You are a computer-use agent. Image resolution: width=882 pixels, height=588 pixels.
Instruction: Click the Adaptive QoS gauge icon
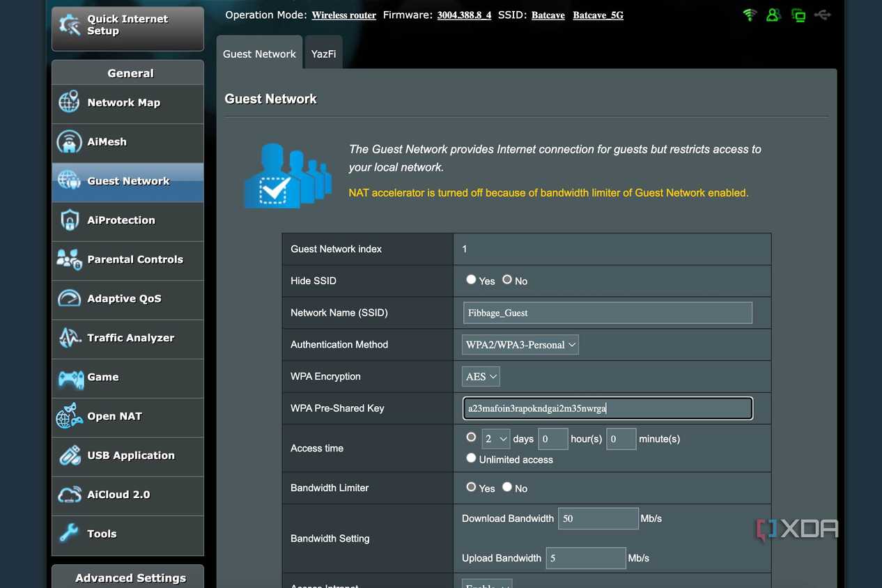(69, 298)
